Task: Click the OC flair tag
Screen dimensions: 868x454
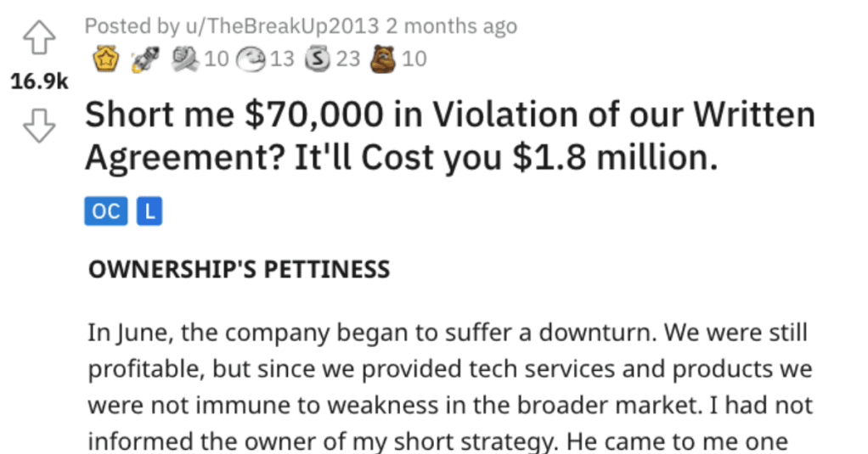Action: pyautogui.click(x=105, y=210)
